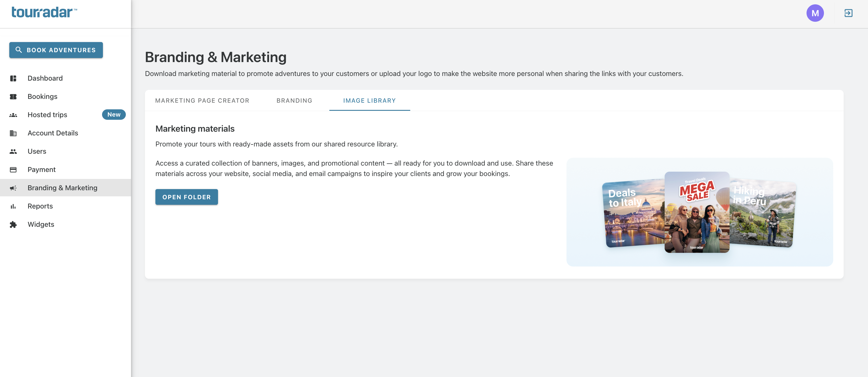Switch to the Branding tab

[294, 100]
